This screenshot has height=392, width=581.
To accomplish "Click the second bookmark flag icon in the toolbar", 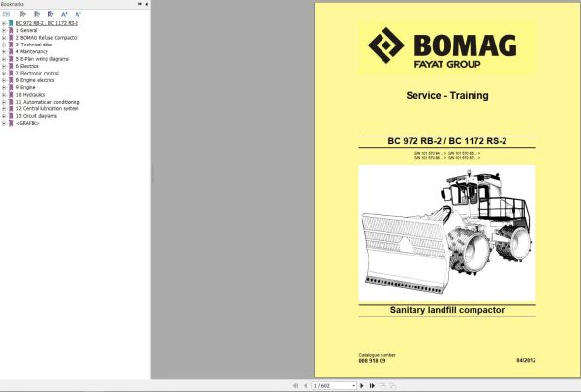I will coord(37,15).
